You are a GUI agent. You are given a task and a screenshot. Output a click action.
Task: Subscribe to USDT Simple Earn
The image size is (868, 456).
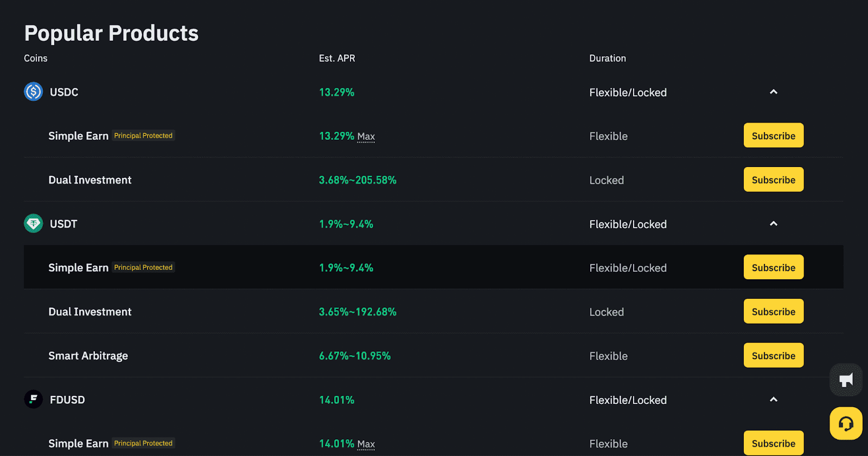tap(773, 267)
